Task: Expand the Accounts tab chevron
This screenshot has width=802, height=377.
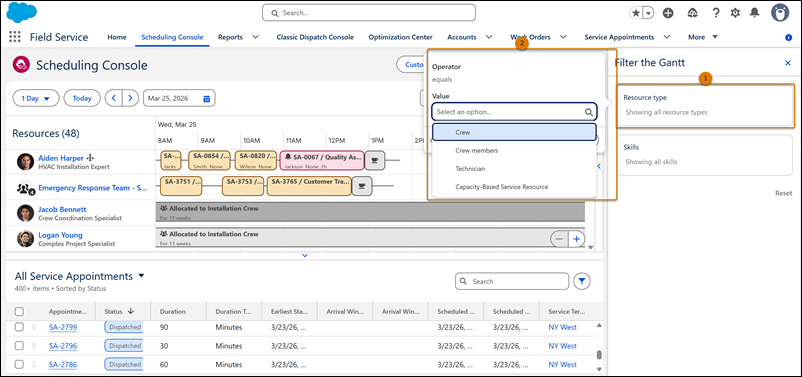Action: (489, 37)
